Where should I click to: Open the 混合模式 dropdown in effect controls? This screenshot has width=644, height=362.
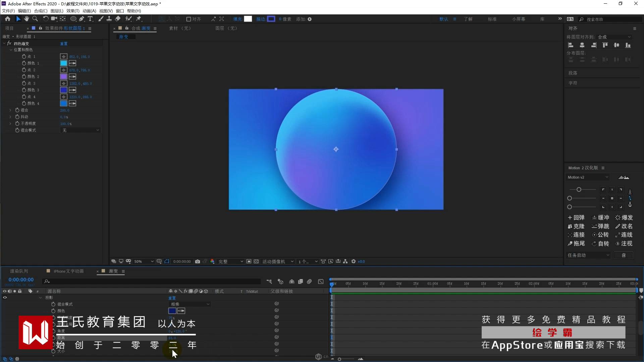coord(80,130)
